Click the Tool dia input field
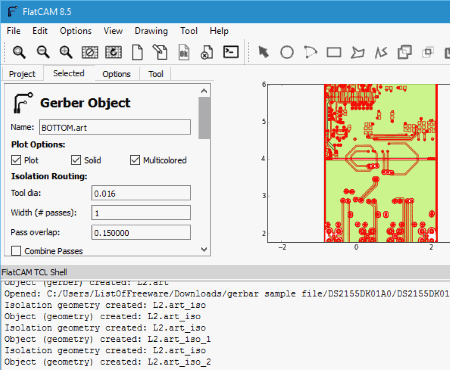This screenshot has height=370, width=450. pos(141,193)
